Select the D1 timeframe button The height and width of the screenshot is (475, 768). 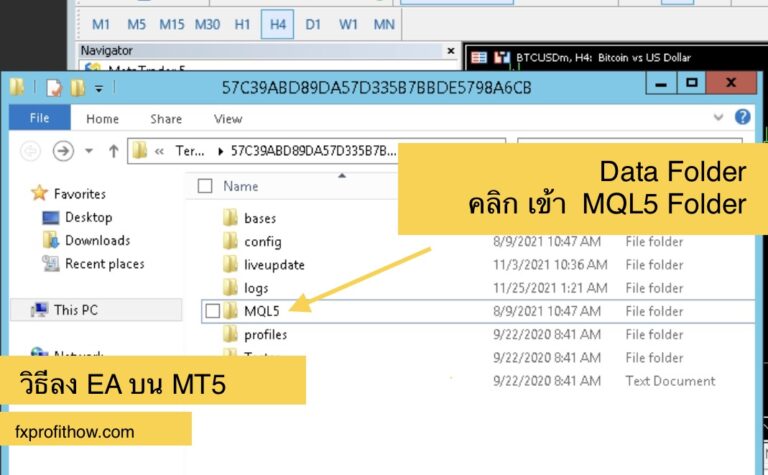[x=313, y=24]
